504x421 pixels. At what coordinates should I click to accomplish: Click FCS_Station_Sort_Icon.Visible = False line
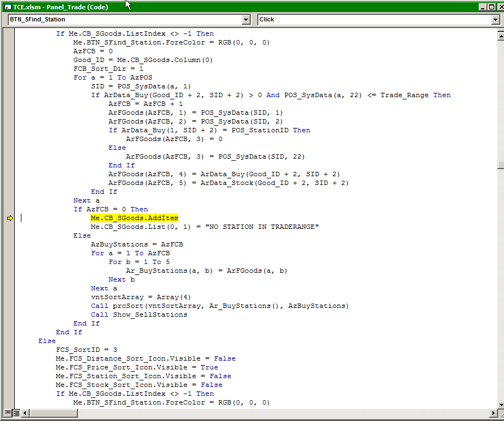tap(143, 376)
